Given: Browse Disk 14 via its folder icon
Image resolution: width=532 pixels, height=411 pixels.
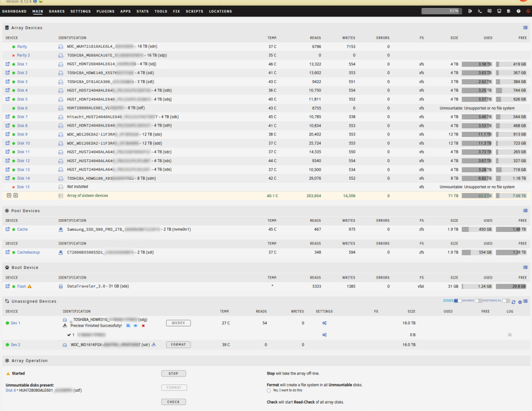Looking at the screenshot, I should pos(7,178).
